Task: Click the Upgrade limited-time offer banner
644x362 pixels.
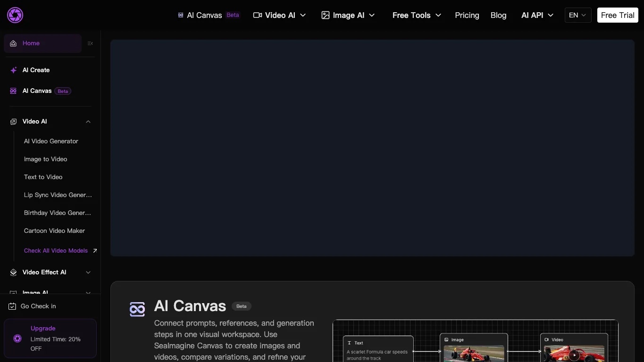Action: tap(50, 338)
